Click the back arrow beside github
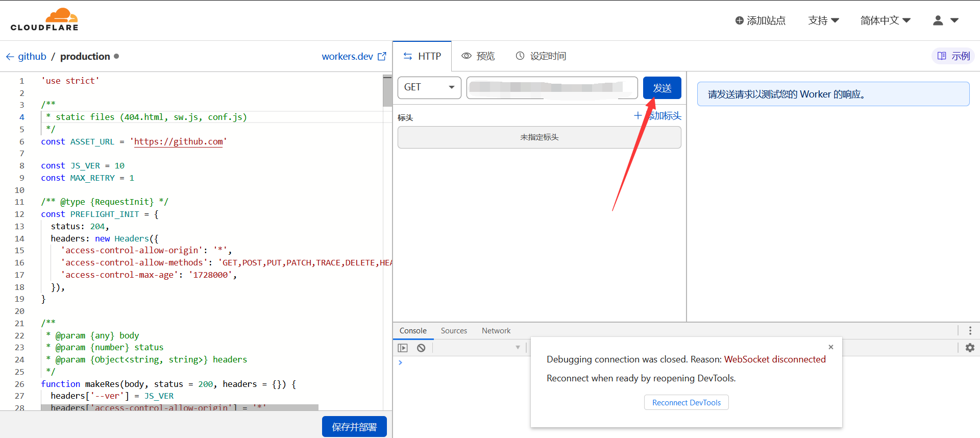Viewport: 980px width, 438px height. tap(10, 57)
